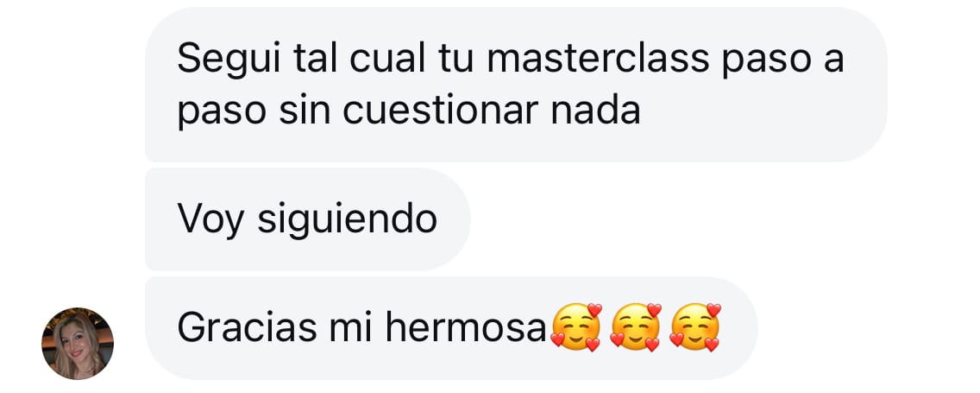Select the 'Voy siguiendo' message bubble
This screenshot has width=980, height=393.
coord(307,219)
